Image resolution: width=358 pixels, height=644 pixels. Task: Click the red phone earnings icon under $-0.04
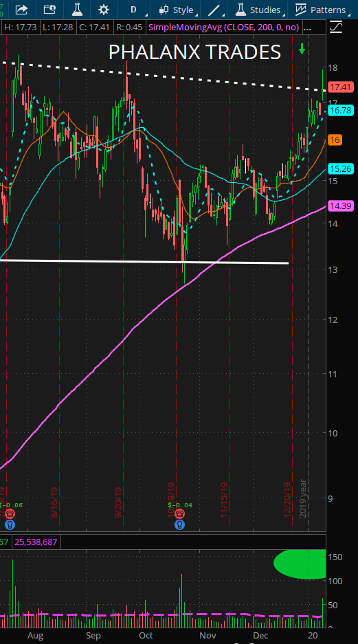[x=179, y=514]
